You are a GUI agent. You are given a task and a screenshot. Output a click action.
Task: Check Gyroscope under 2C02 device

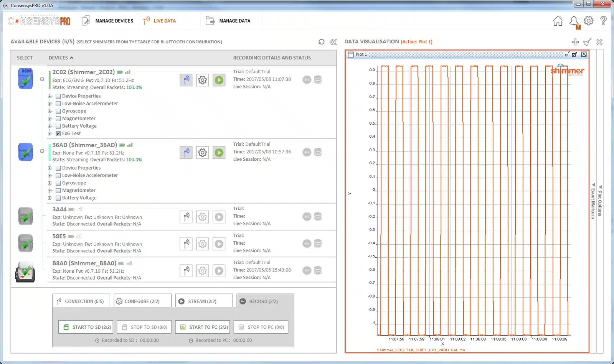click(58, 111)
